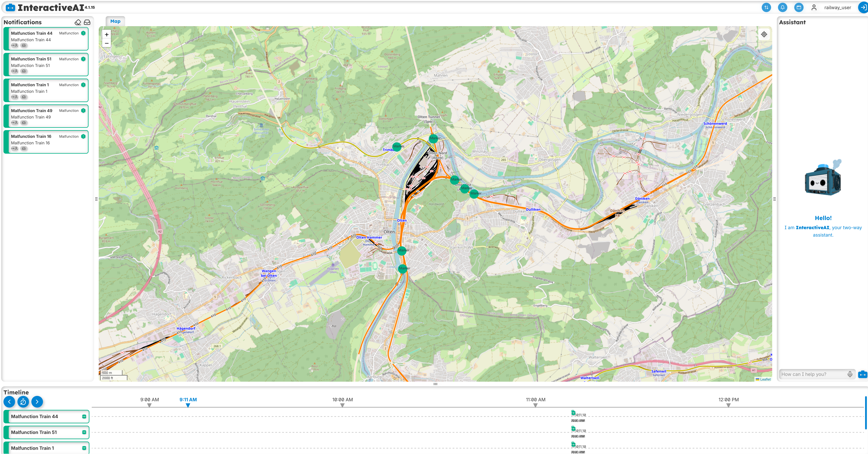
Task: Switch to the Map tab
Action: 115,21
